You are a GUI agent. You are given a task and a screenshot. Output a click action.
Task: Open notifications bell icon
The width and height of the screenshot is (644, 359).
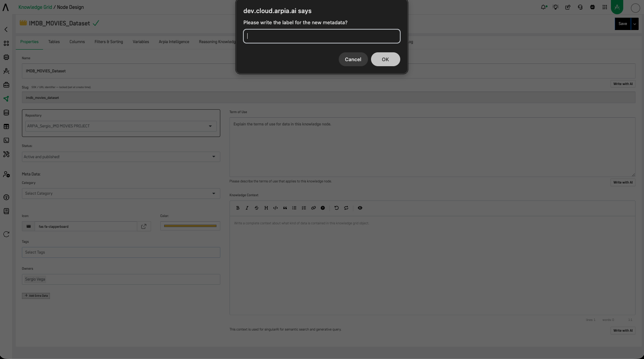click(x=544, y=7)
